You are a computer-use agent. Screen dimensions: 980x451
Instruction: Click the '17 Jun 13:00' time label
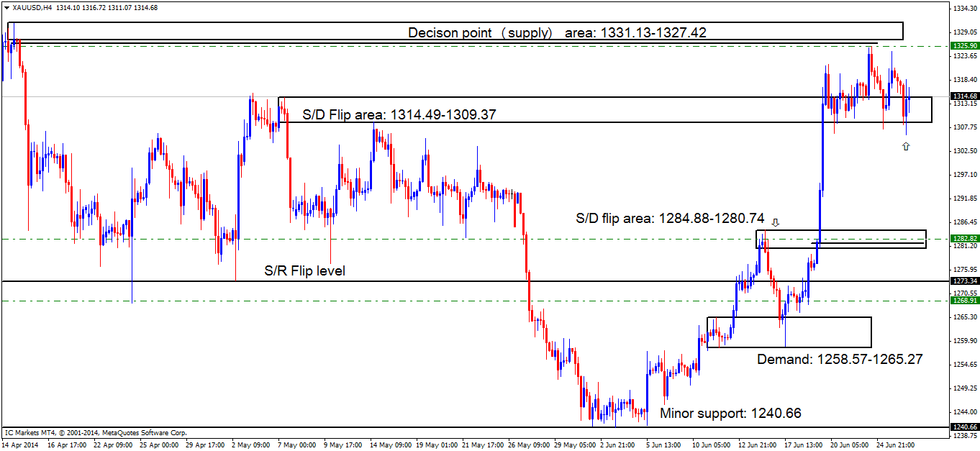(x=804, y=445)
